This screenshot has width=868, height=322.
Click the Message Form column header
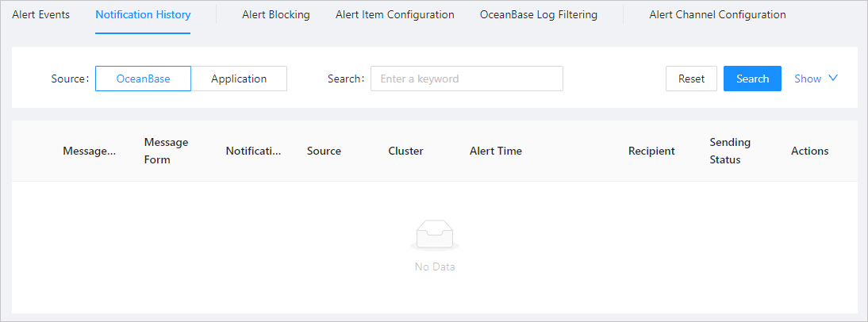coord(166,151)
